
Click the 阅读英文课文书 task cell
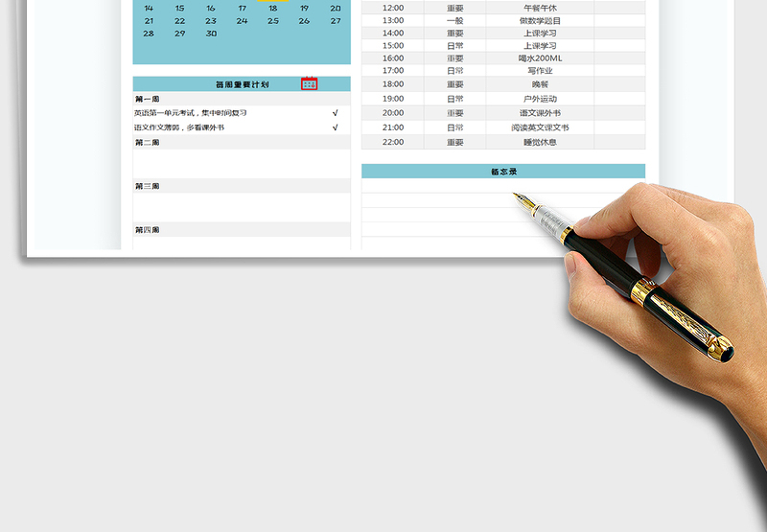point(540,127)
